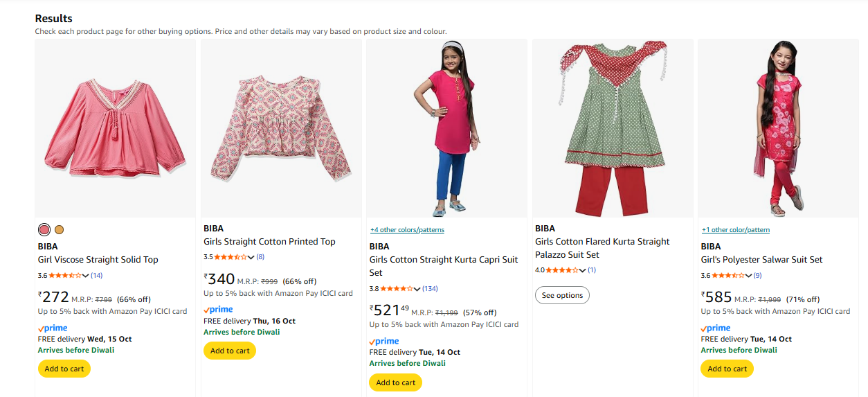Select the pink color swatch
The image size is (868, 397).
point(44,230)
